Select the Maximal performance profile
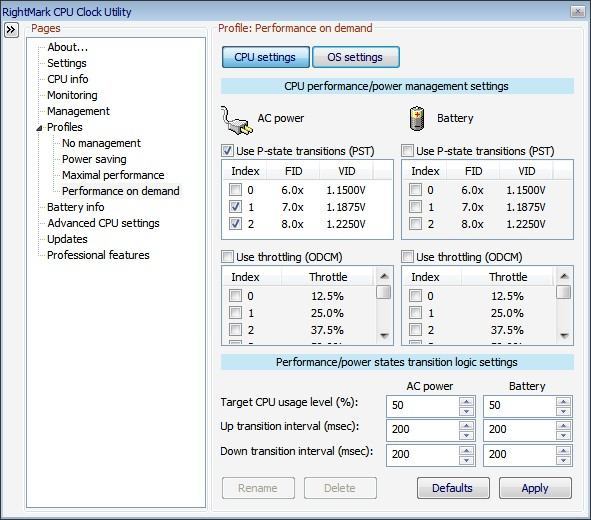591x520 pixels. (113, 175)
